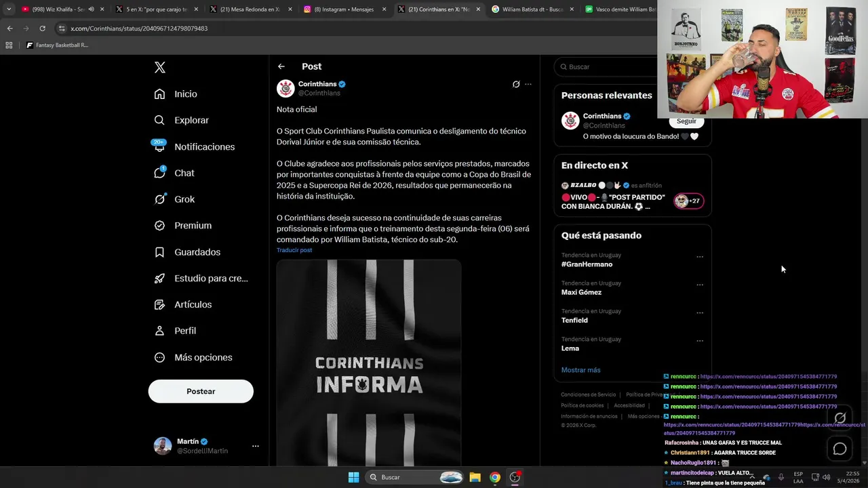Image resolution: width=868 pixels, height=488 pixels.
Task: Open more options for #GranHermano trend
Action: (700, 257)
